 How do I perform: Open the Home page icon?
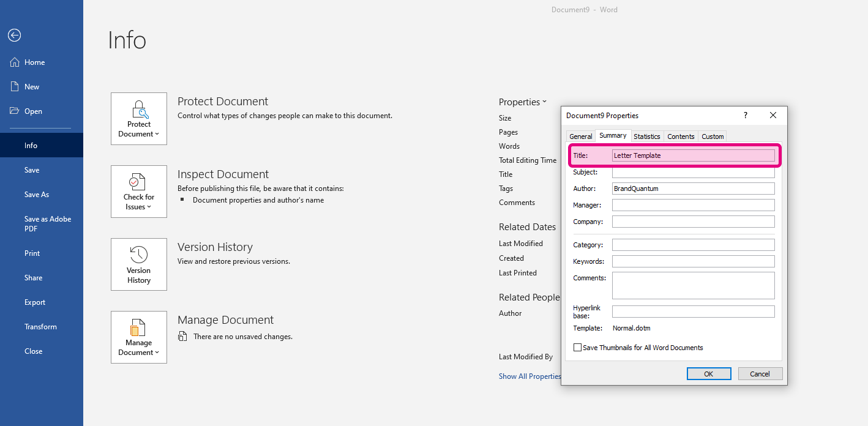tap(15, 62)
